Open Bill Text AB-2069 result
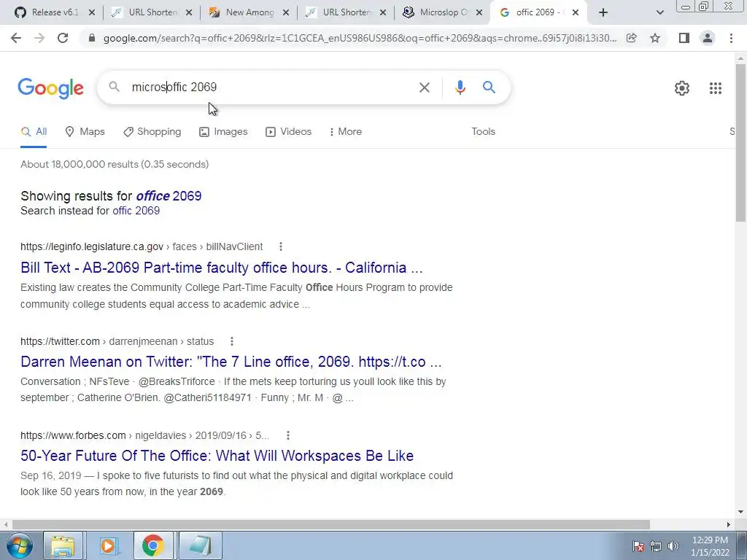This screenshot has height=560, width=747. (x=222, y=268)
